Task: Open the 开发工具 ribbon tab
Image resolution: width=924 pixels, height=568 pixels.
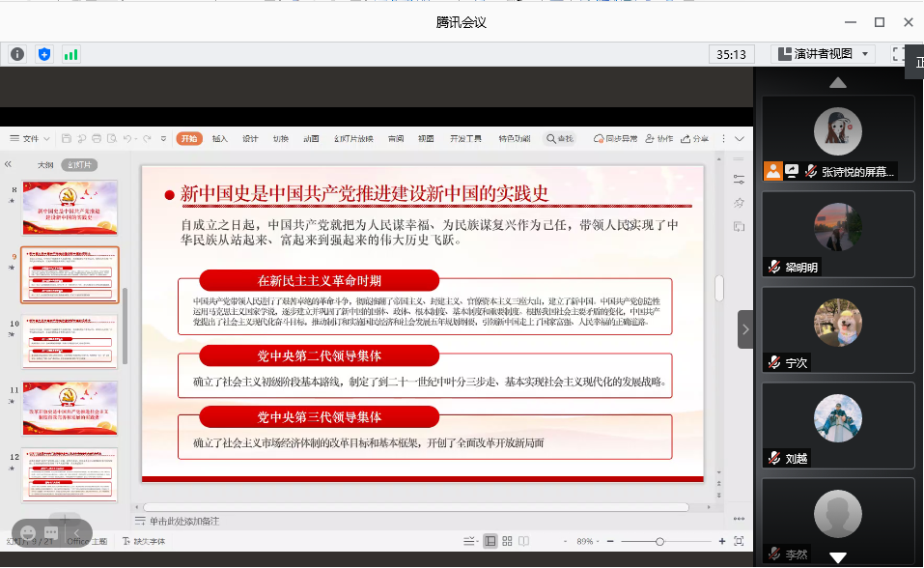Action: (x=465, y=138)
